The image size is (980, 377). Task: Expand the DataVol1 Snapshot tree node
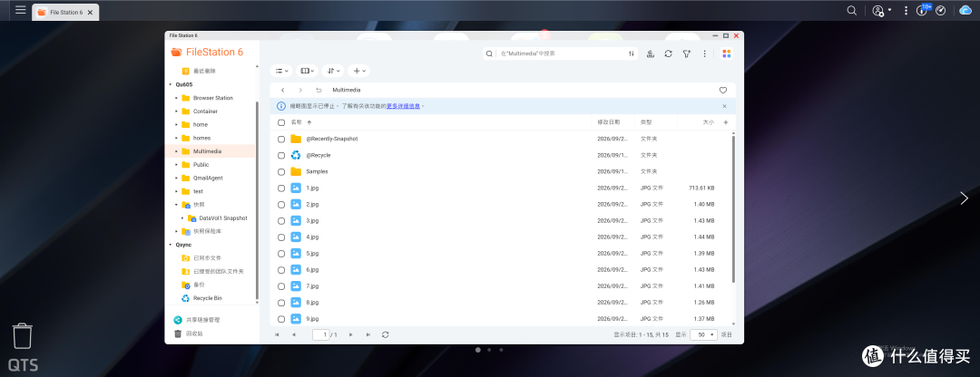tap(182, 218)
